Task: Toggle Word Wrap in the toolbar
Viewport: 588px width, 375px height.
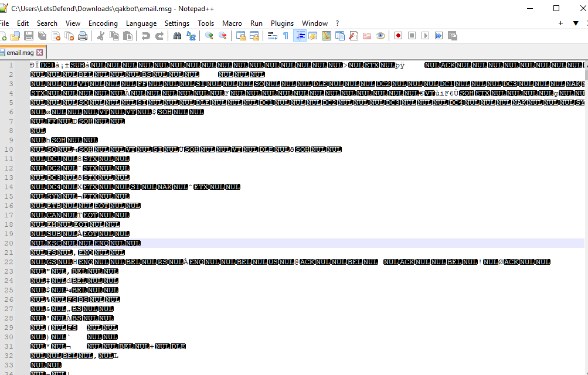Action: click(x=272, y=36)
